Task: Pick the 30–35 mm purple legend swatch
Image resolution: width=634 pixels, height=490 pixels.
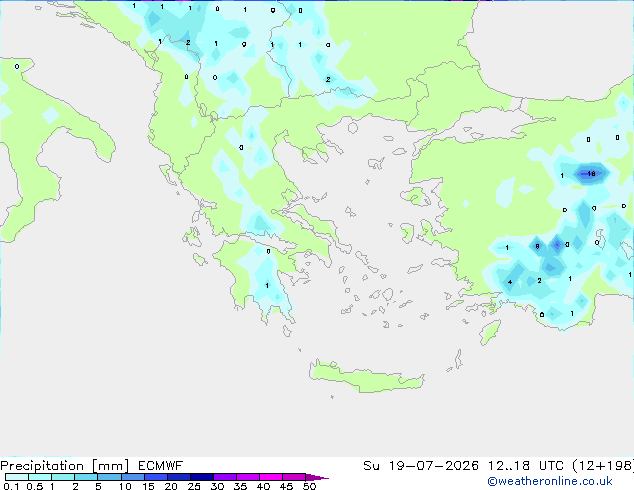Action: click(225, 477)
